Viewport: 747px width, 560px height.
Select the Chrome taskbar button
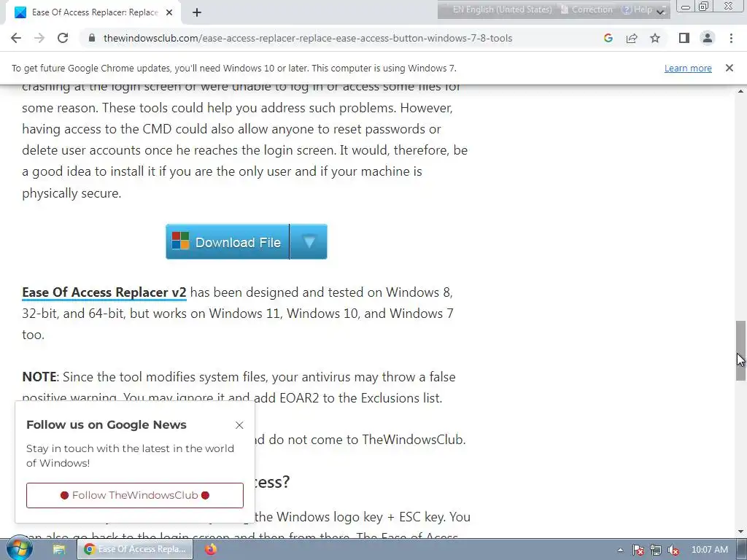135,549
